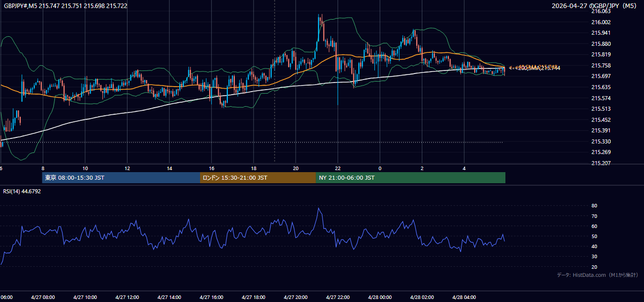Click price axis value 216.002
The image size is (644, 302).
pyautogui.click(x=601, y=22)
